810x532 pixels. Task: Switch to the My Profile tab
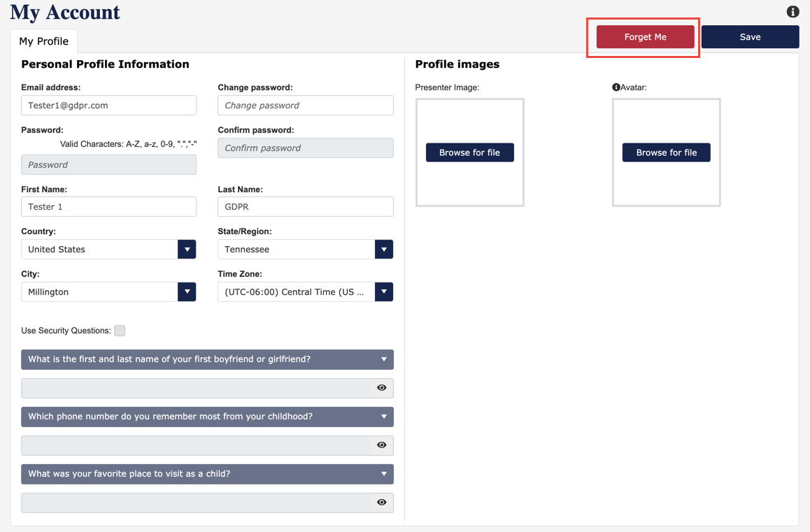coord(43,41)
